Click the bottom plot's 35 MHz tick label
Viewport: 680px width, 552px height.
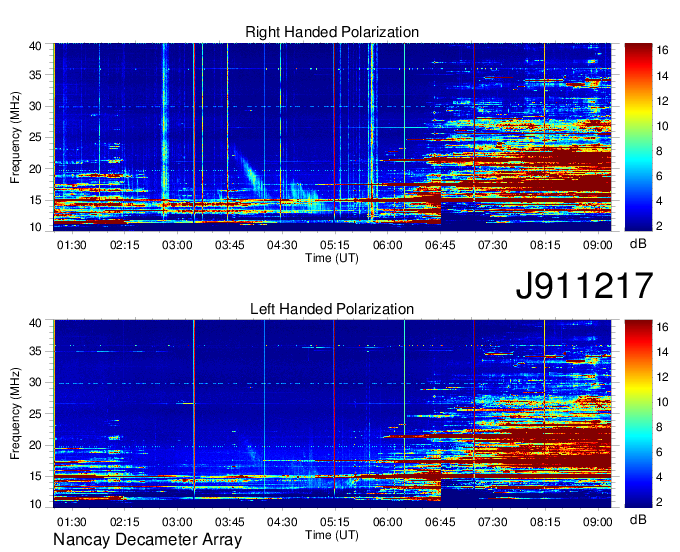pos(35,351)
